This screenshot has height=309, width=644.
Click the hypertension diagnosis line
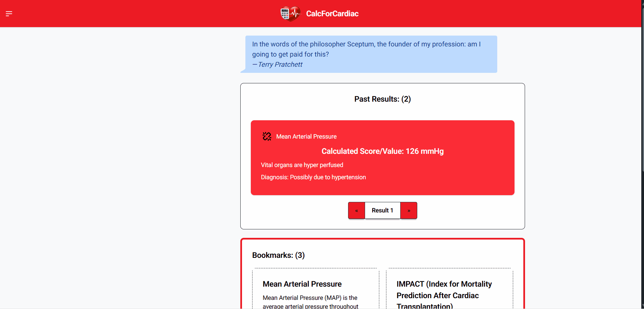[x=313, y=177]
